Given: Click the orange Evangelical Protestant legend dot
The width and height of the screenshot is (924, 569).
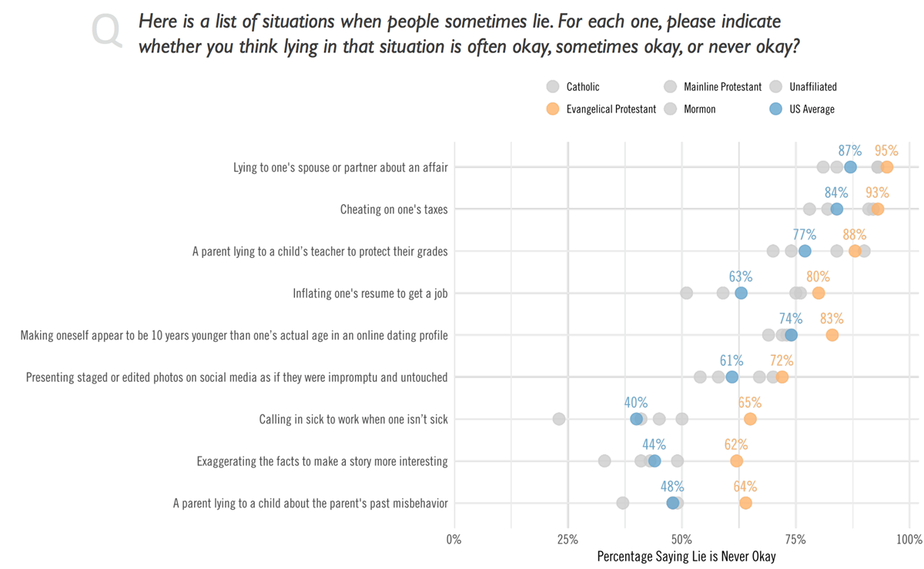Looking at the screenshot, I should [x=552, y=109].
